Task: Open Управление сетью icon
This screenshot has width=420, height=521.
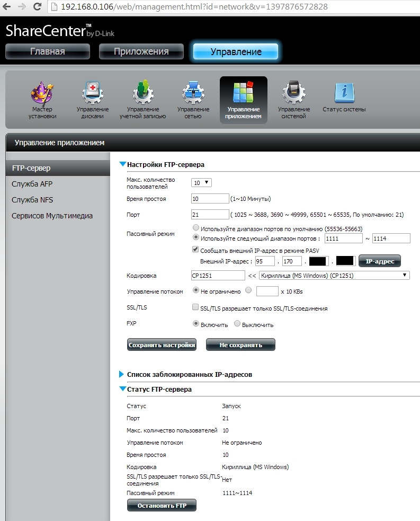Action: tap(193, 94)
